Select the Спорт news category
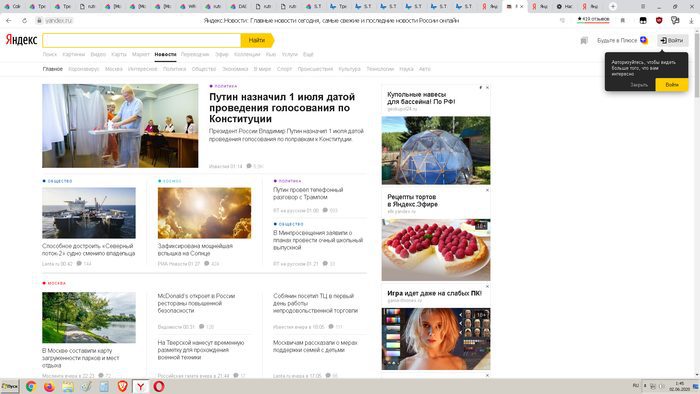 pyautogui.click(x=284, y=69)
